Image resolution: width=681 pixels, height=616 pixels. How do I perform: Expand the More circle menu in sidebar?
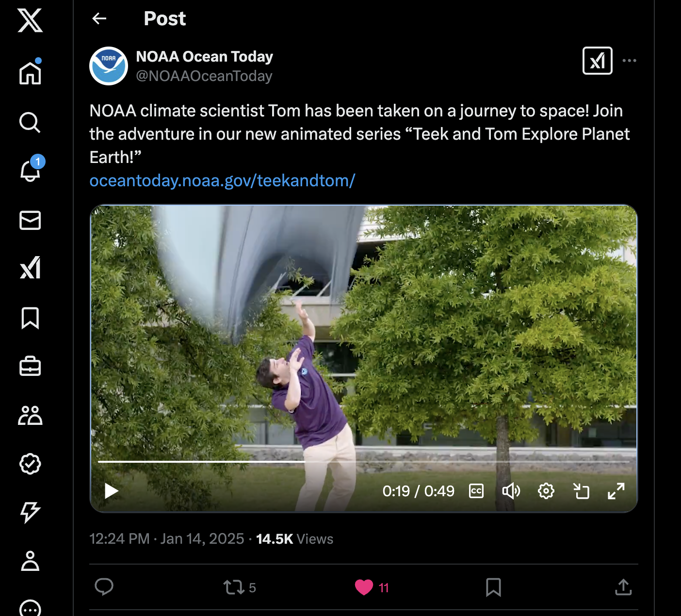pyautogui.click(x=30, y=608)
